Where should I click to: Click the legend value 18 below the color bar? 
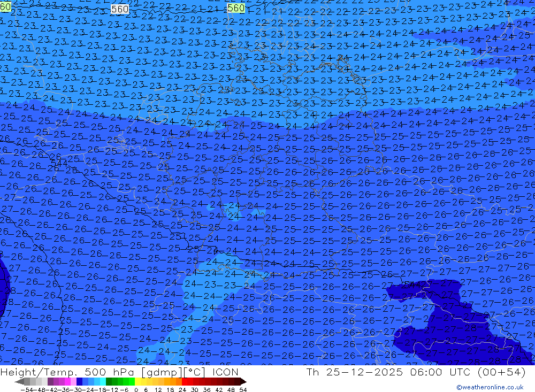pos(170,390)
